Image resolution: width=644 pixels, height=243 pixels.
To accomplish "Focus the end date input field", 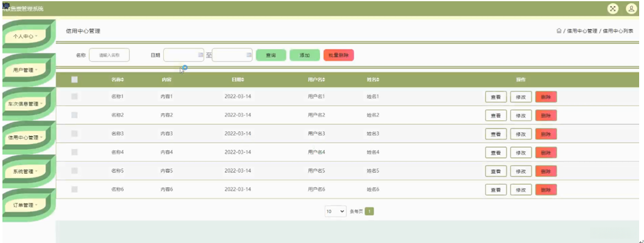I will [x=232, y=55].
